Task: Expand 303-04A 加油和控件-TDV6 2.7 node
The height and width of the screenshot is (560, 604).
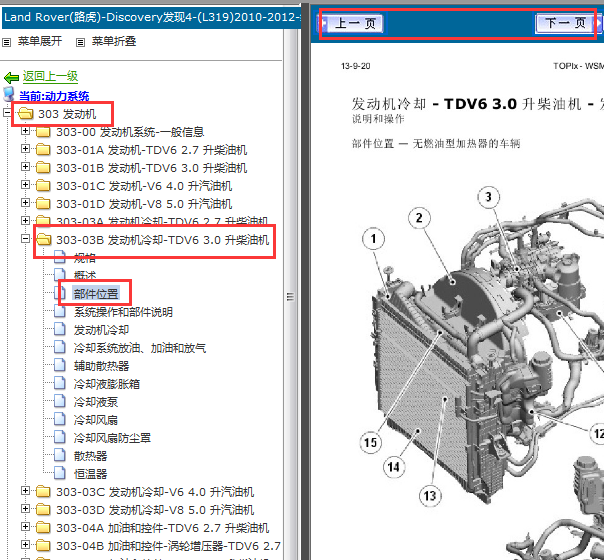Action: pos(25,526)
